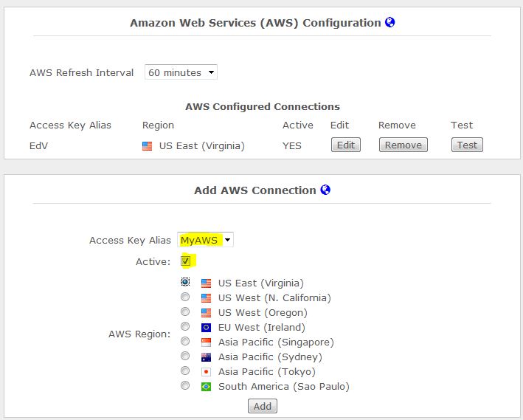Select US West (Oregon) radio button
523x420 pixels.
(x=185, y=311)
